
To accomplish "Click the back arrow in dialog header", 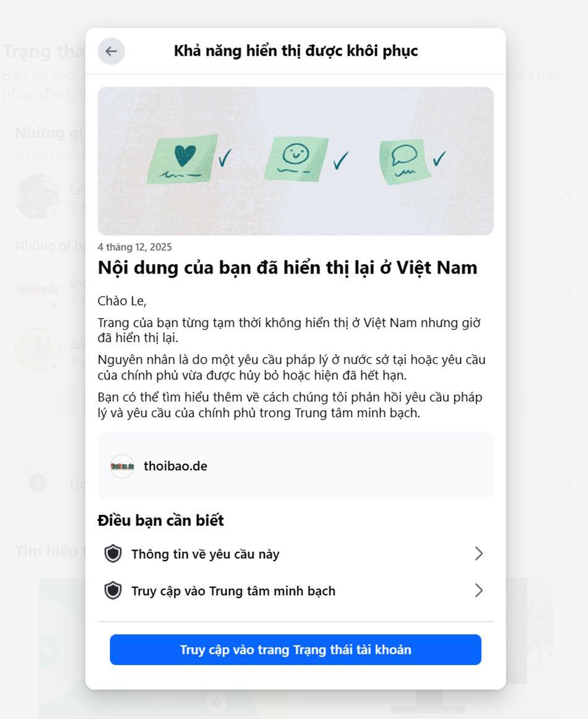I will [x=111, y=51].
